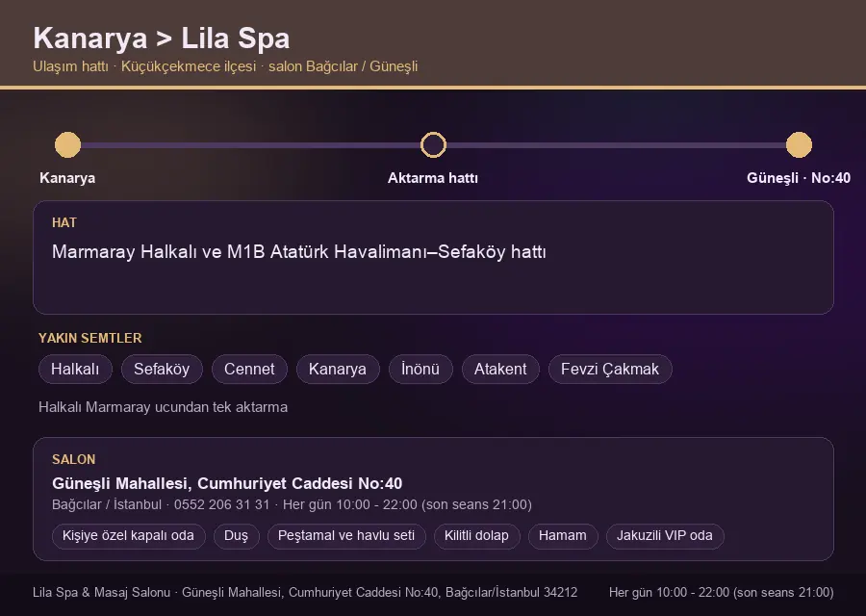The height and width of the screenshot is (616, 866).
Task: Click the footer Lila Spa & Masaj Salonu address
Action: [x=305, y=592]
